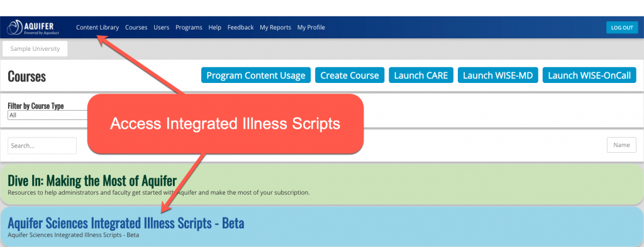This screenshot has height=247, width=644.
Task: Go to the Users menu item
Action: click(162, 28)
